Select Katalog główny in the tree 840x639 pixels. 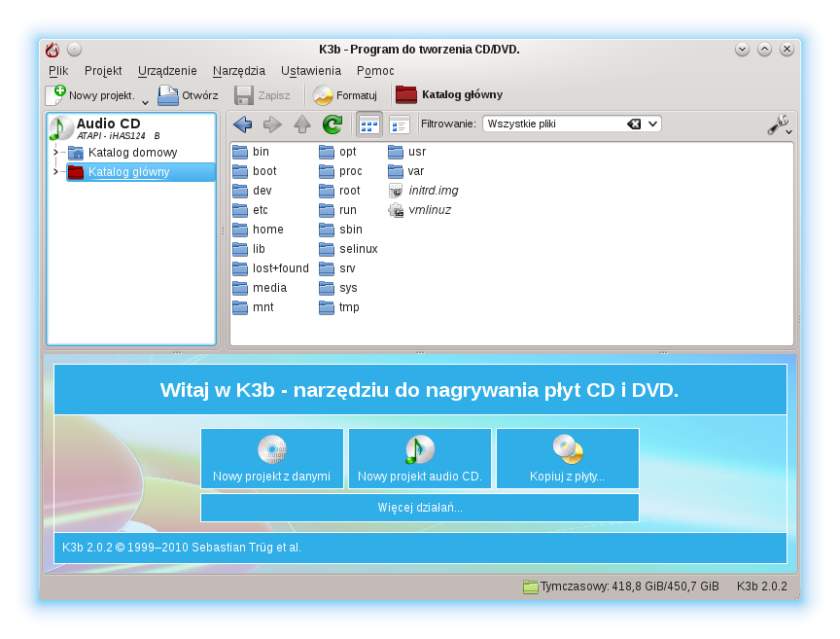click(140, 171)
